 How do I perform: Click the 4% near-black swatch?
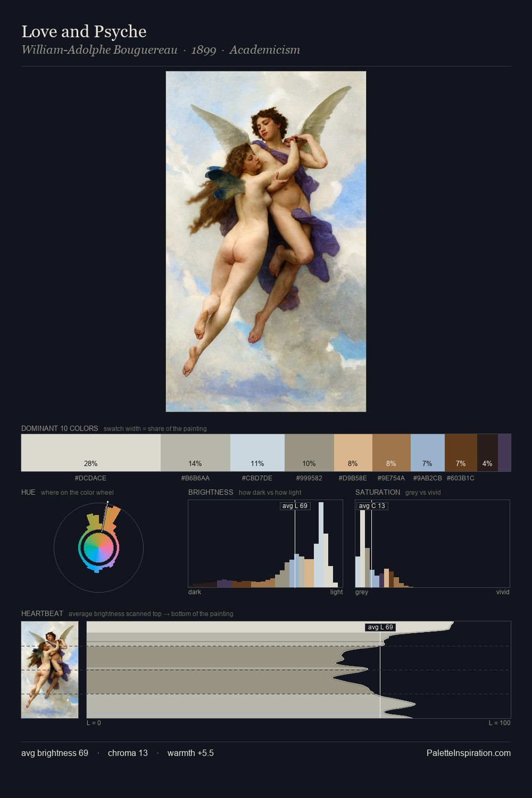click(487, 453)
